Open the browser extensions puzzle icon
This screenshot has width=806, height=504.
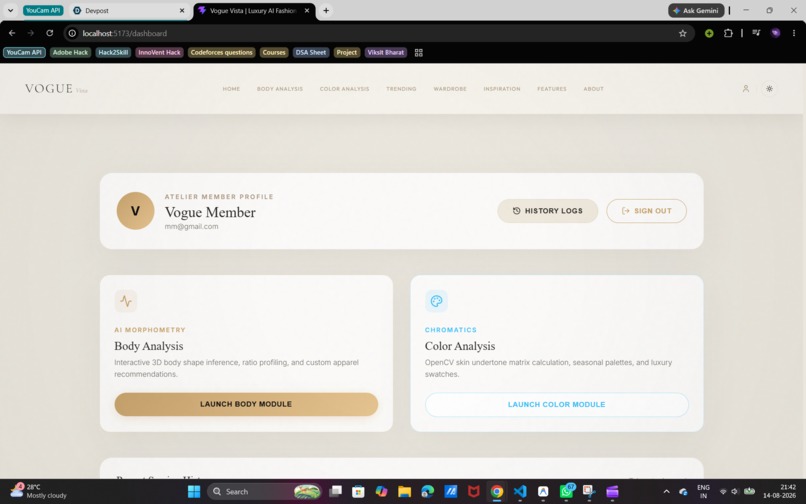tap(728, 33)
